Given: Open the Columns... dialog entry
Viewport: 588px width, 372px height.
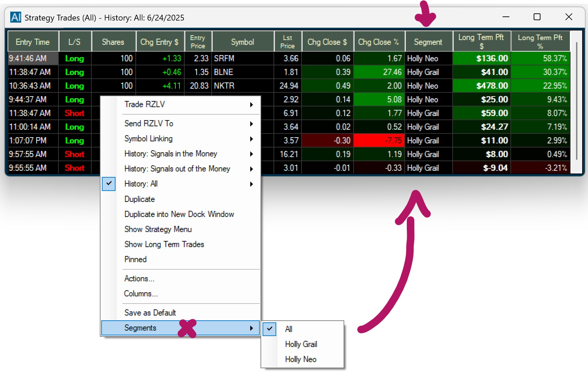Looking at the screenshot, I should coord(181,294).
